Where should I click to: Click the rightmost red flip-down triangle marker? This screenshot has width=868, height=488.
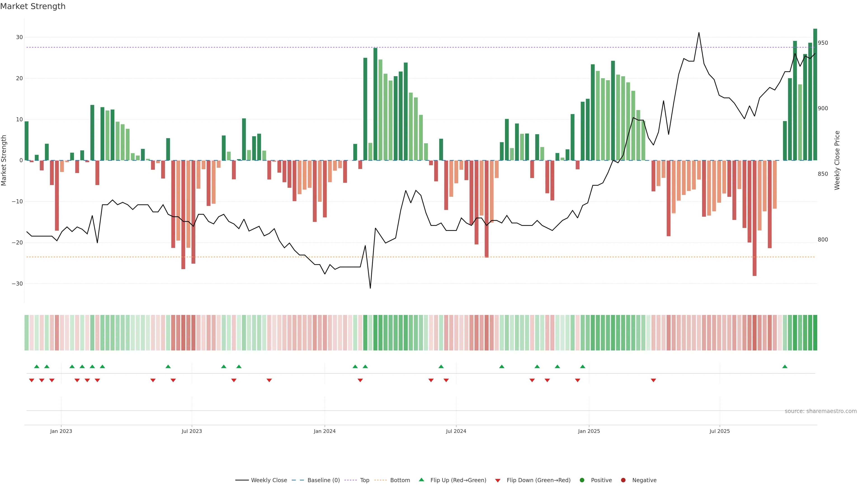[653, 380]
